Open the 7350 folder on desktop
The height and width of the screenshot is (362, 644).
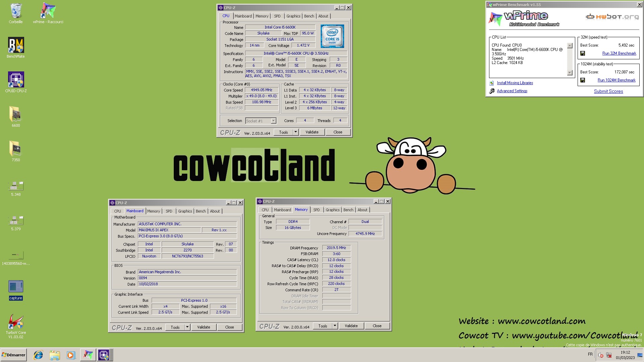click(x=16, y=152)
